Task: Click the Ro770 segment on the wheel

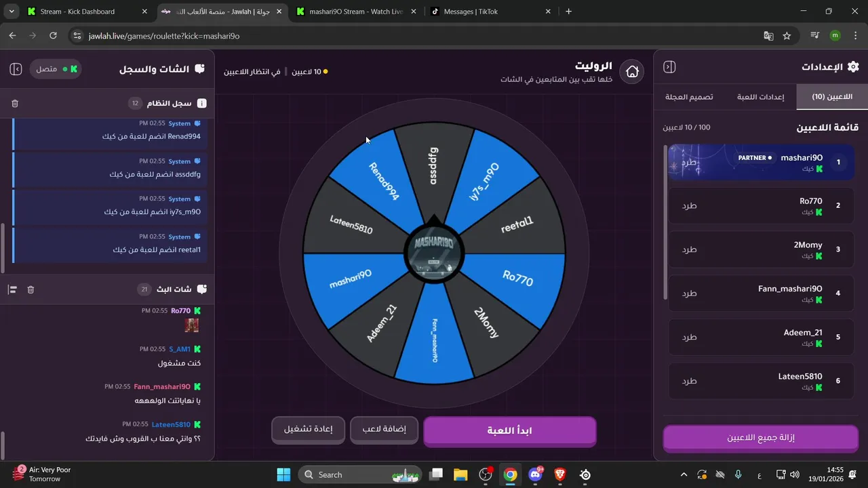Action: [x=519, y=279]
